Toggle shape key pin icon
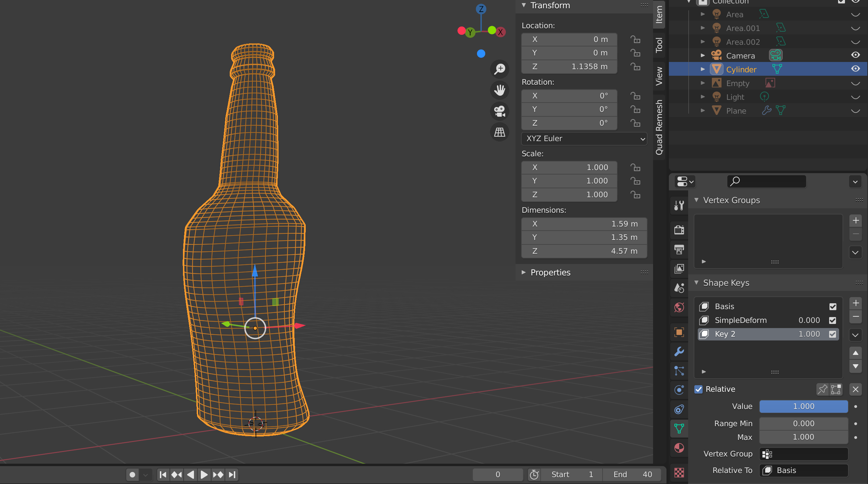 [822, 389]
